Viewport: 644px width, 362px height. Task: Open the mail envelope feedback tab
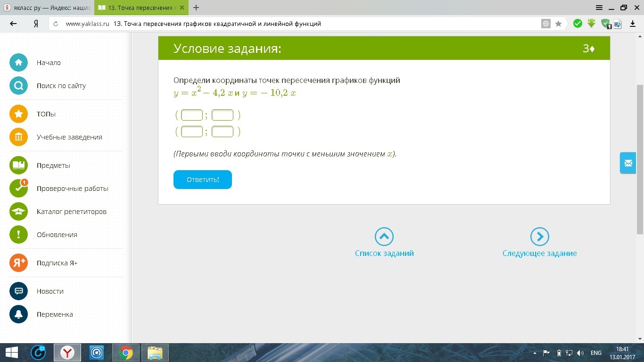click(628, 163)
